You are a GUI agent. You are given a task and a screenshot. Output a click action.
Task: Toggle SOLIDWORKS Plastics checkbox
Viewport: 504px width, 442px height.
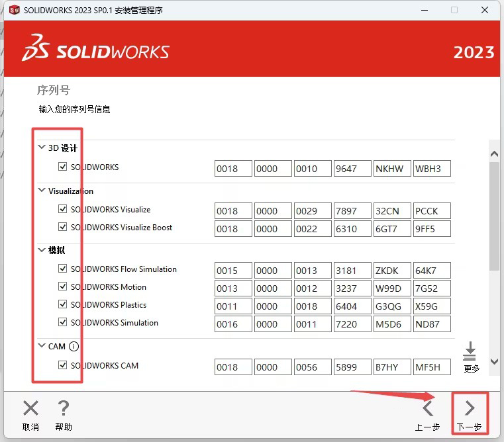tap(62, 304)
